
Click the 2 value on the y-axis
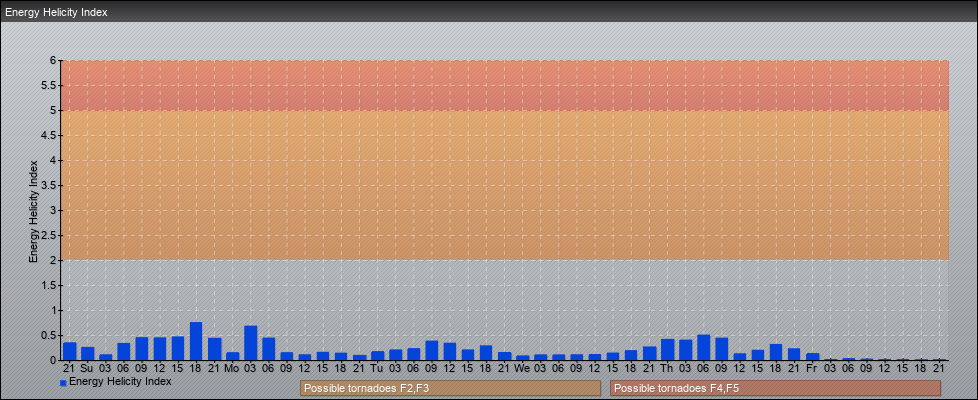[x=53, y=260]
